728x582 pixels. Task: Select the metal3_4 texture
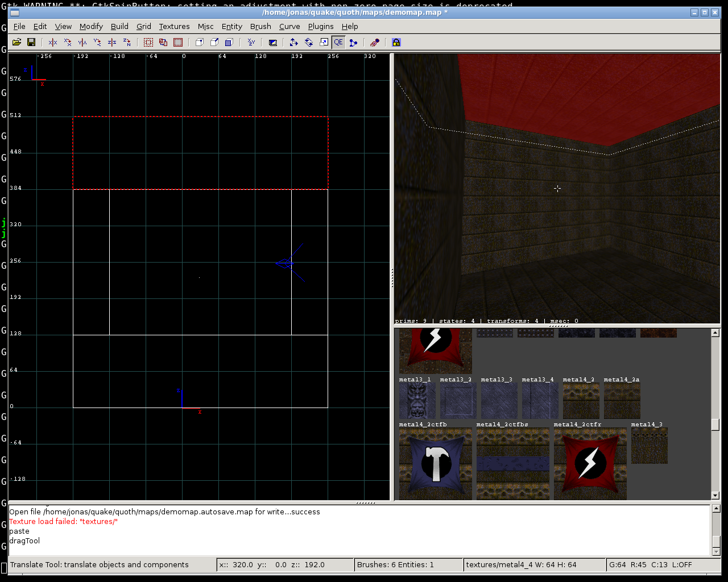coord(540,401)
